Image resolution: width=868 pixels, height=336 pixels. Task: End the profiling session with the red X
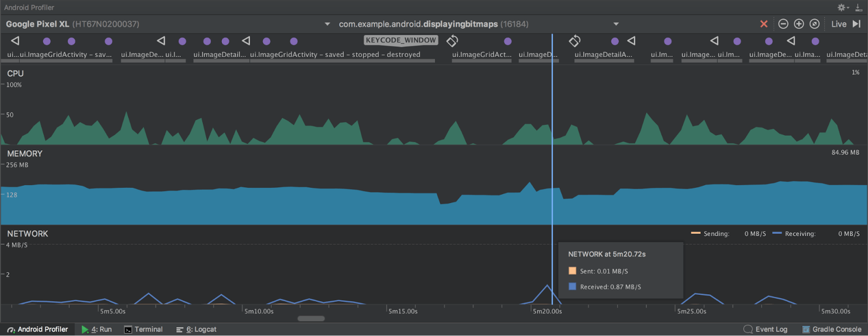click(x=764, y=24)
